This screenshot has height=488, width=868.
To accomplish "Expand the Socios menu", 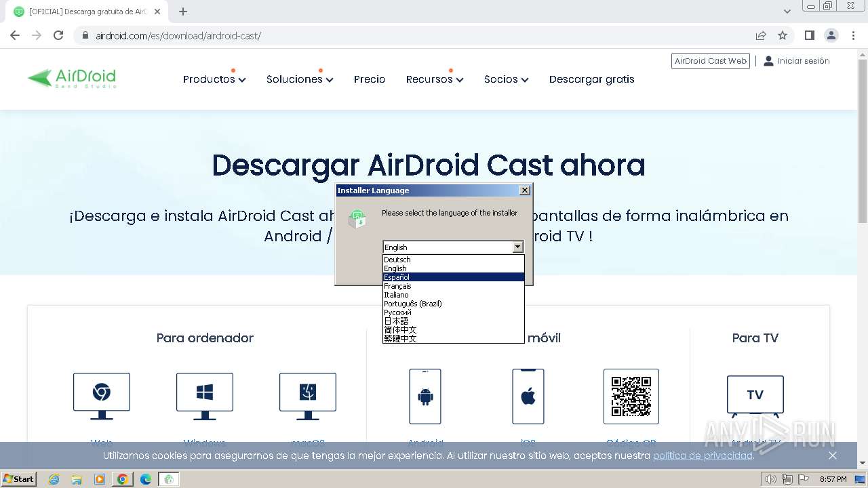I will (506, 79).
